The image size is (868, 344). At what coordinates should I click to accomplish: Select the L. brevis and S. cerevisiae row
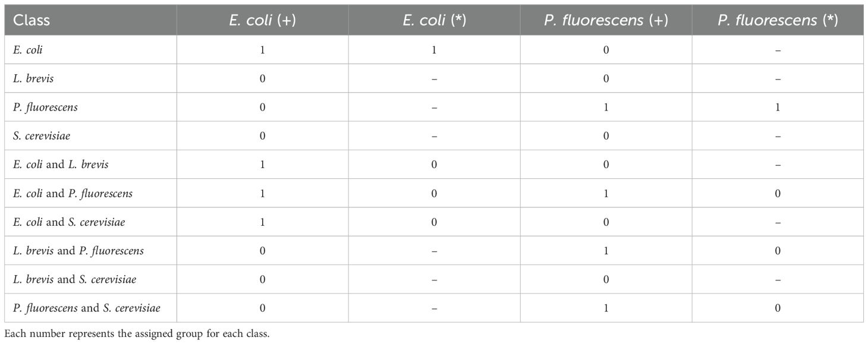434,279
